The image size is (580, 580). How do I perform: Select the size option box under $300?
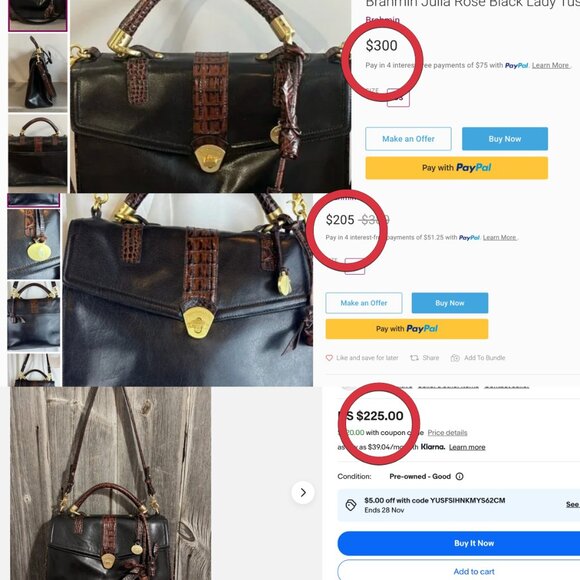(x=398, y=98)
